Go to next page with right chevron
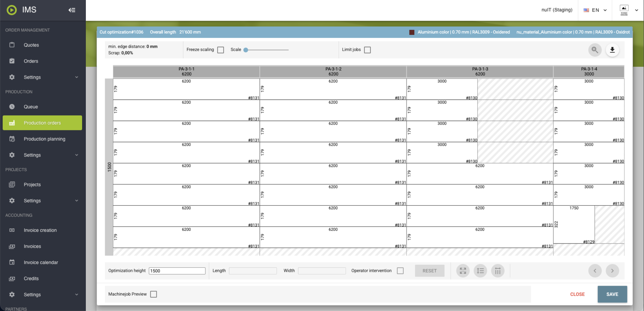 pyautogui.click(x=612, y=271)
